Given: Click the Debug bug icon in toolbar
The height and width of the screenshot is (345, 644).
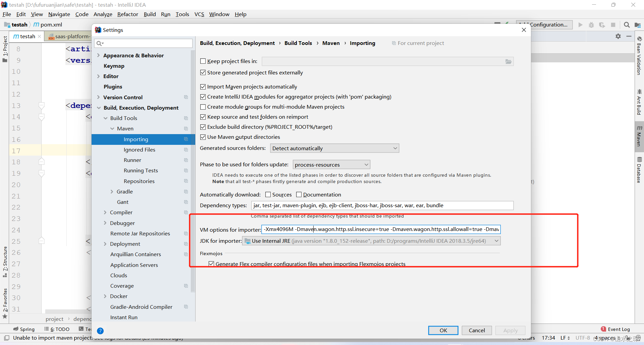Looking at the screenshot, I should point(591,25).
